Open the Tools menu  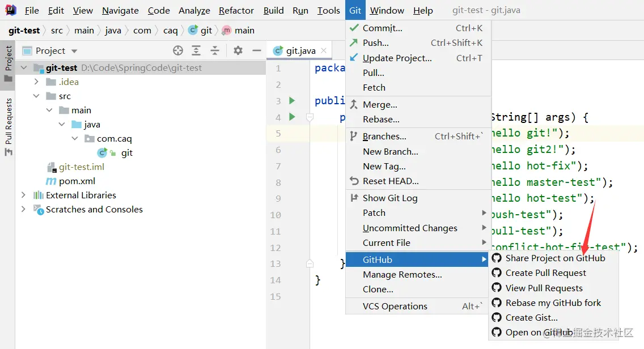coord(329,10)
